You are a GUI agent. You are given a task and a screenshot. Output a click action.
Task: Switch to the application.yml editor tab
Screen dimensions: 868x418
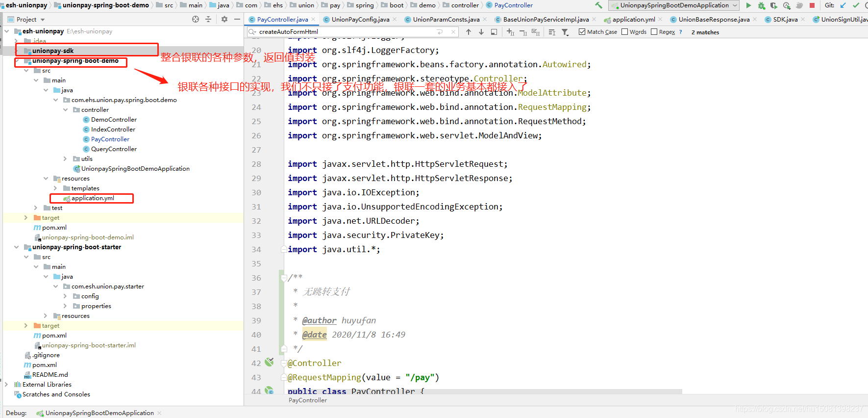pyautogui.click(x=633, y=20)
